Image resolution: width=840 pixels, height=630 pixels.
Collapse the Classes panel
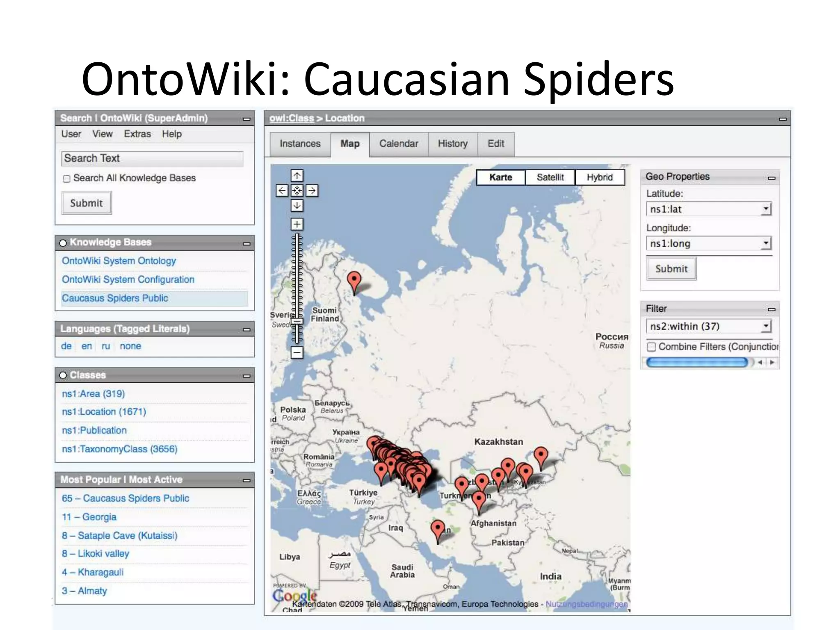(x=247, y=376)
